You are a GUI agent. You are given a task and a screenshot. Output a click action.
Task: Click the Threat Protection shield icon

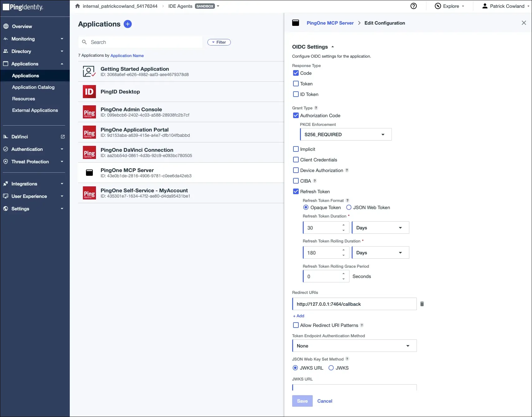pyautogui.click(x=5, y=161)
